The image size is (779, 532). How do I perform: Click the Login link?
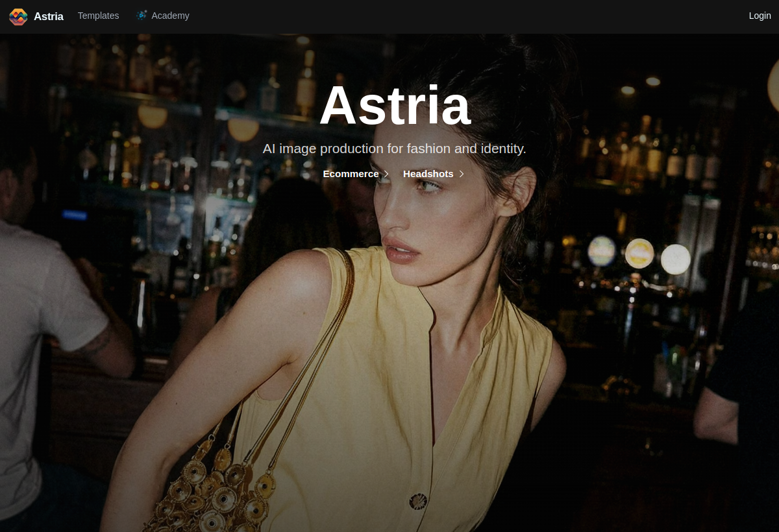[760, 16]
